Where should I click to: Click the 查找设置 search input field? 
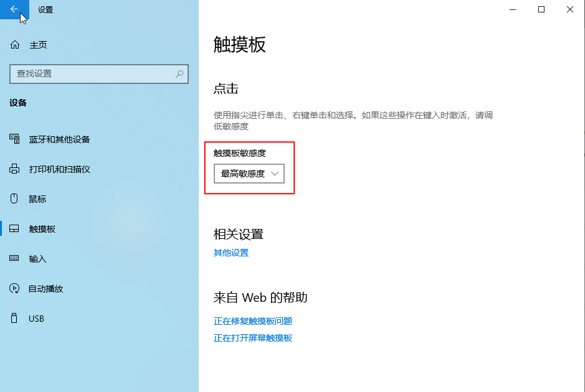point(93,74)
